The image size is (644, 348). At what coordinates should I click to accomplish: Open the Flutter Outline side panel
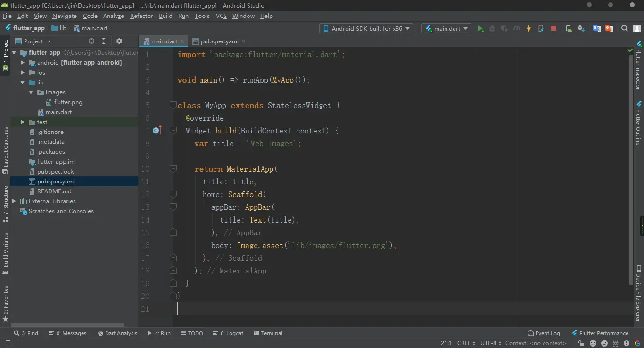(639, 124)
